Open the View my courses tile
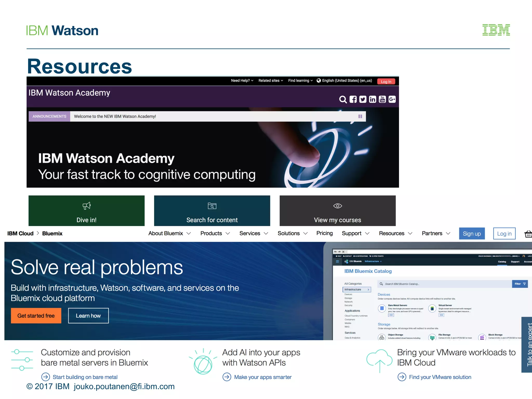This screenshot has width=532, height=399. [x=337, y=211]
